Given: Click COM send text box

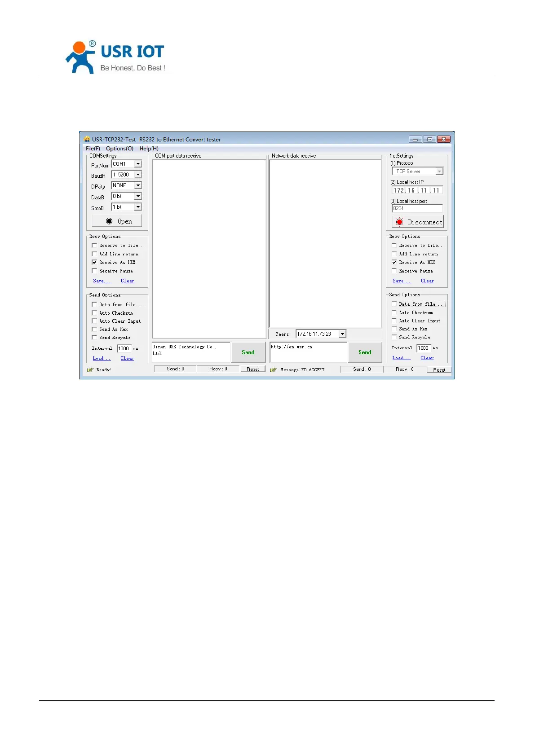Looking at the screenshot, I should click(191, 352).
